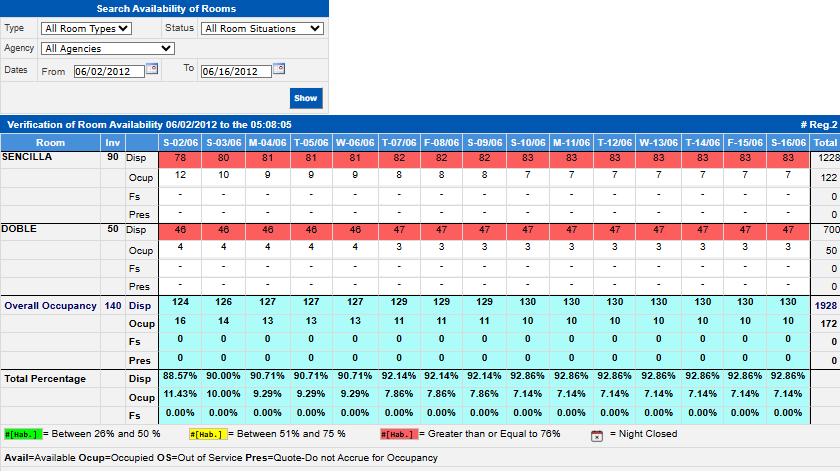Select the S-16/06 column header

[788, 143]
